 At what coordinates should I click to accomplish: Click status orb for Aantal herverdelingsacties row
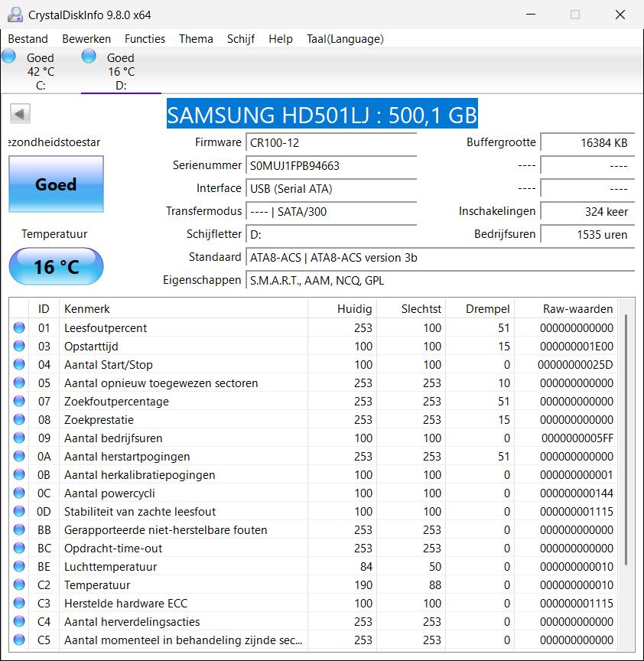click(19, 621)
